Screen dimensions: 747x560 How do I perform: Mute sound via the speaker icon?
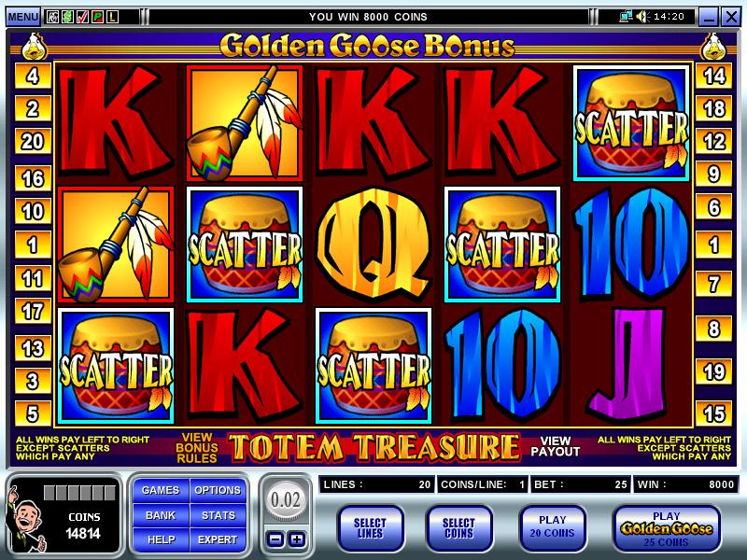tap(642, 17)
